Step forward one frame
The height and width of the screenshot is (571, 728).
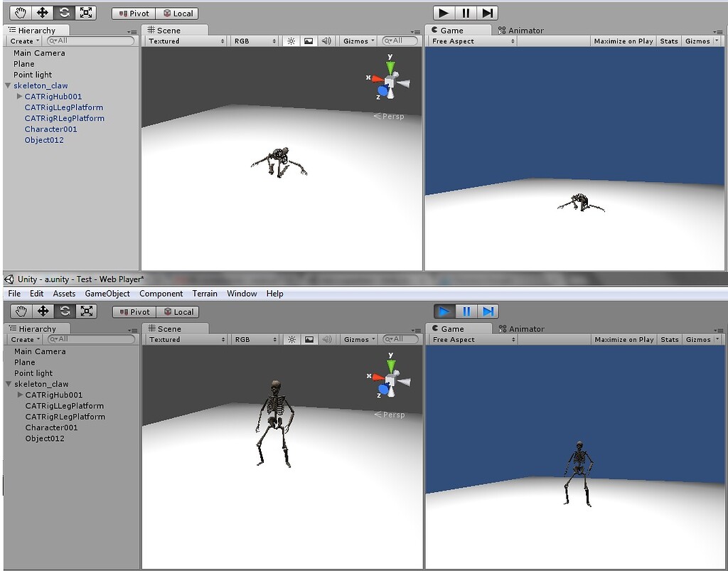click(x=488, y=12)
